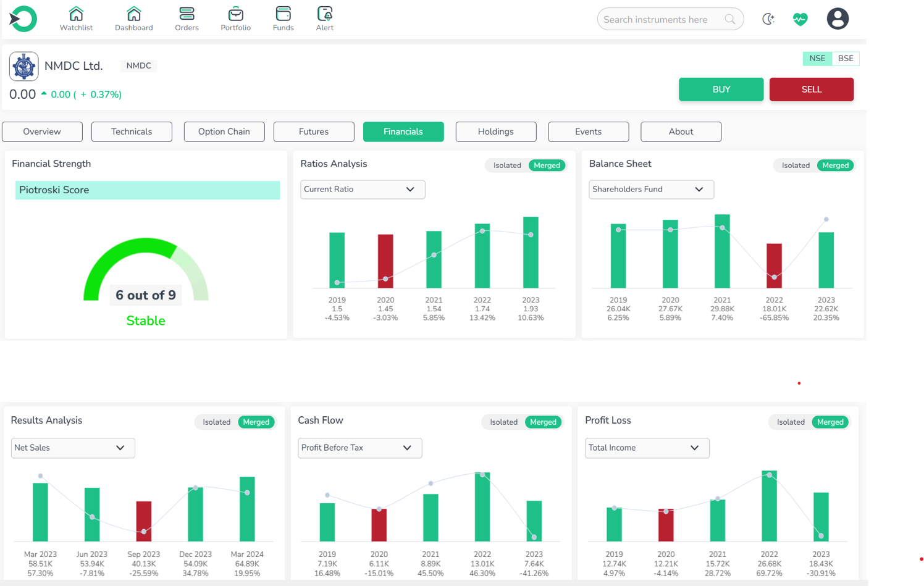Click the '6 out of 9' score text
Viewport: 924px width, 586px height.
click(x=146, y=295)
